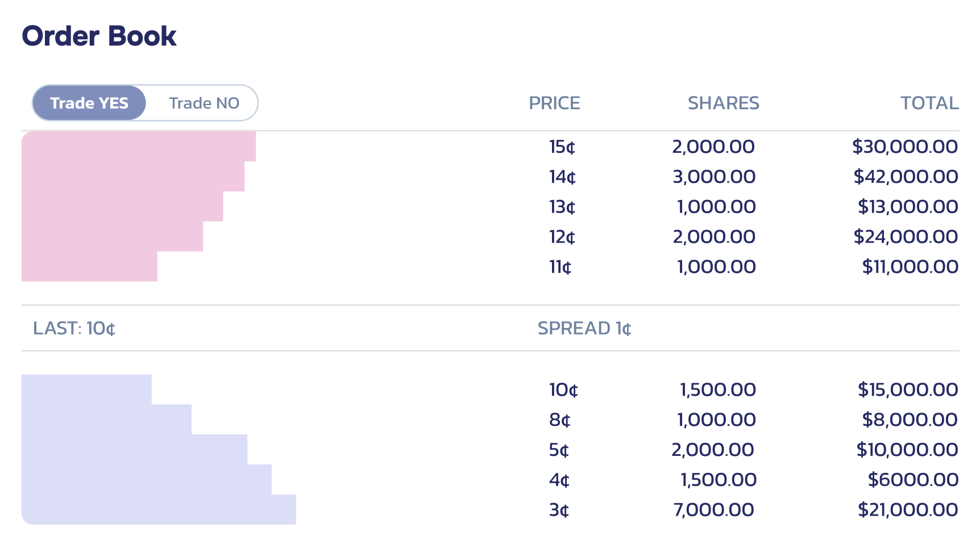Image resolution: width=980 pixels, height=540 pixels.
Task: Switch to the Trade YES toggle
Action: pos(89,103)
